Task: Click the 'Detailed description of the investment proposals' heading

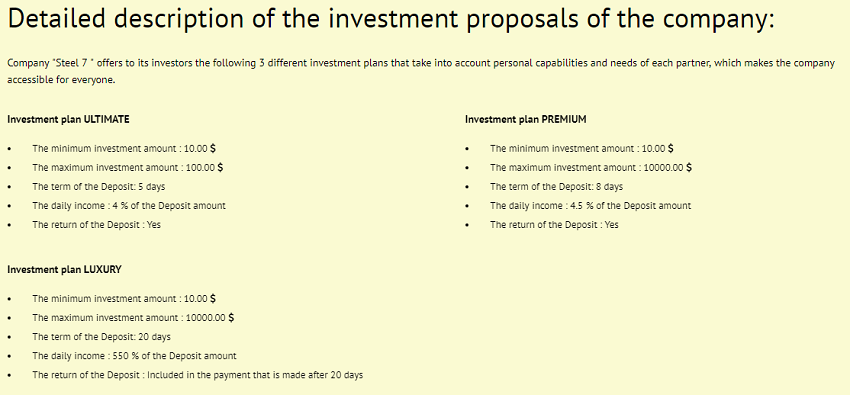Action: pos(391,21)
